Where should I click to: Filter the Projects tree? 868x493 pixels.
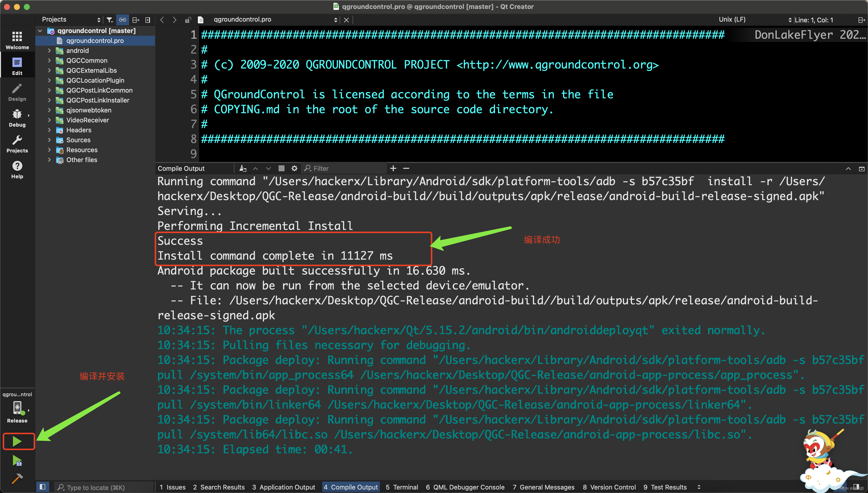(110, 20)
